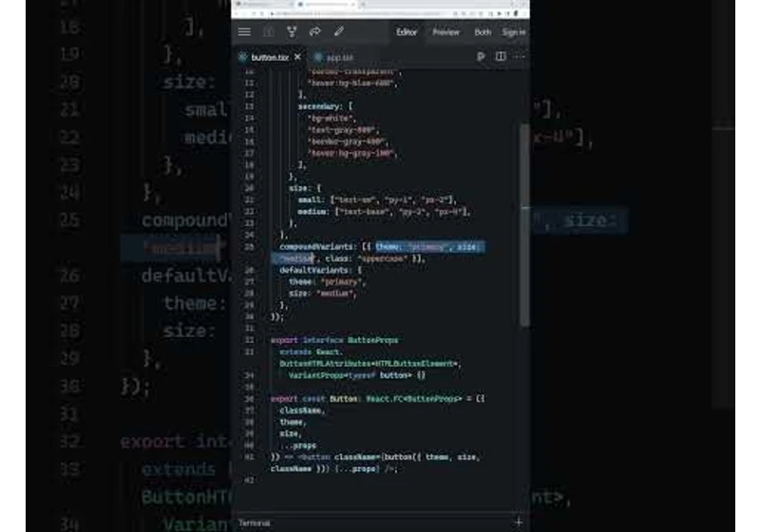760x532 pixels.
Task: Click the format document icon above the editor
Action: point(481,57)
